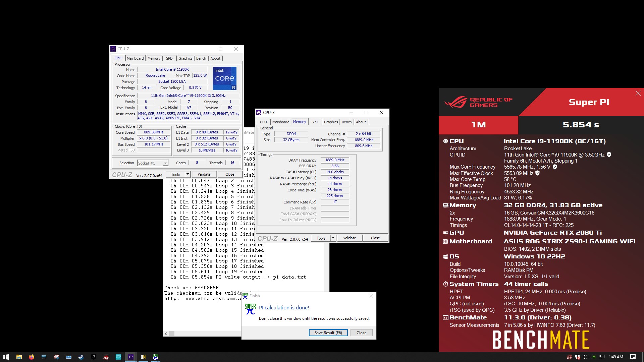This screenshot has width=644, height=362.
Task: Select the processor Name field 'Intel Core i9 11900K'
Action: [x=172, y=69]
